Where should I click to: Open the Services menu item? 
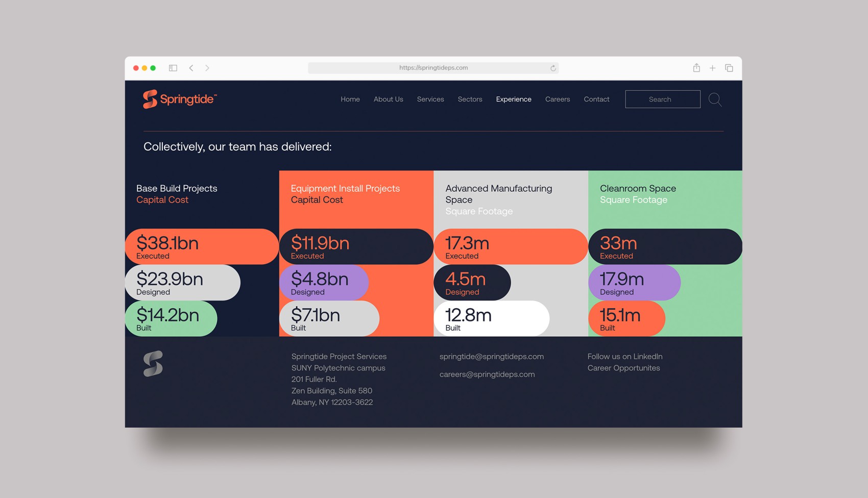point(430,99)
